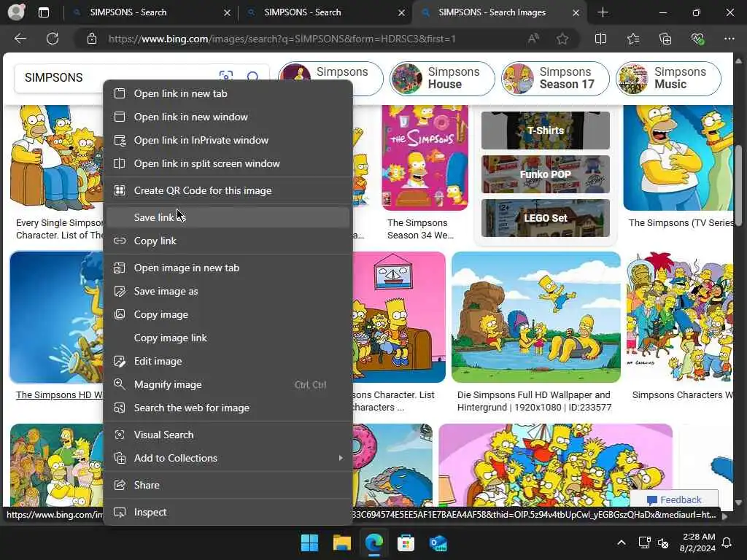Open the T-Shirts shopping tile

point(546,131)
